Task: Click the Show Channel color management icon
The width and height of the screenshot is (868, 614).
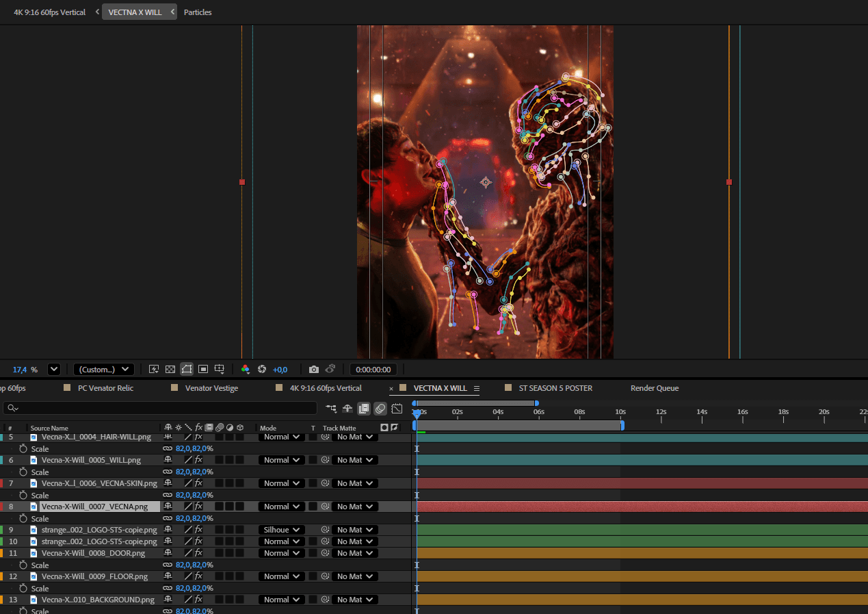Action: point(245,369)
